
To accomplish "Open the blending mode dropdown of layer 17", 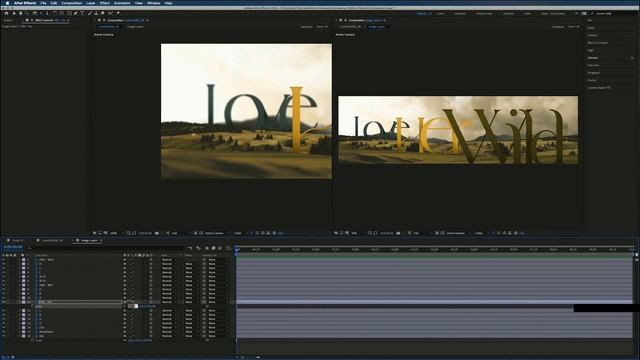I will [170, 332].
